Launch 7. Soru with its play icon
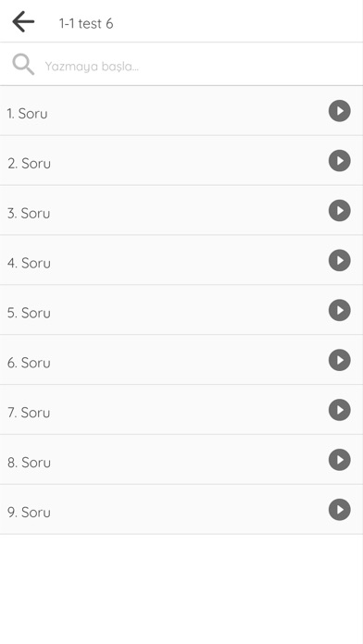Viewport: 363px width, 644px height. pyautogui.click(x=339, y=410)
